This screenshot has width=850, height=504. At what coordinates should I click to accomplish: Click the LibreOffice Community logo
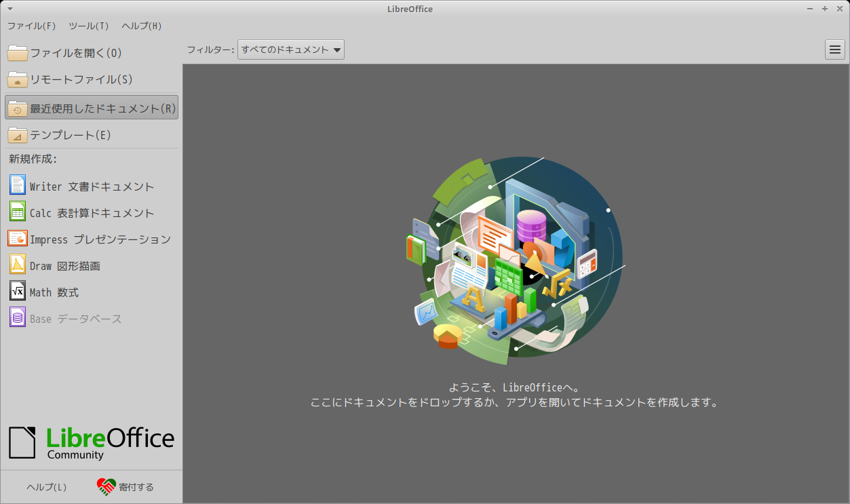[92, 443]
